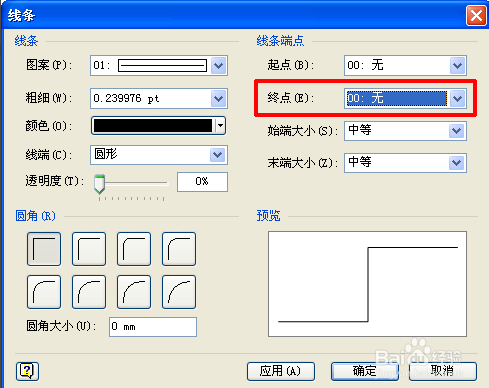This screenshot has width=489, height=388.
Task: Click the 中等 begin size value
Action: [396, 131]
